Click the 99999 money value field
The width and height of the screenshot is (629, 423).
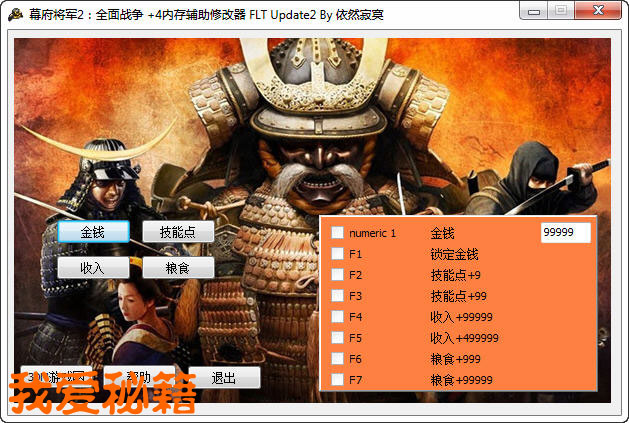pos(565,232)
